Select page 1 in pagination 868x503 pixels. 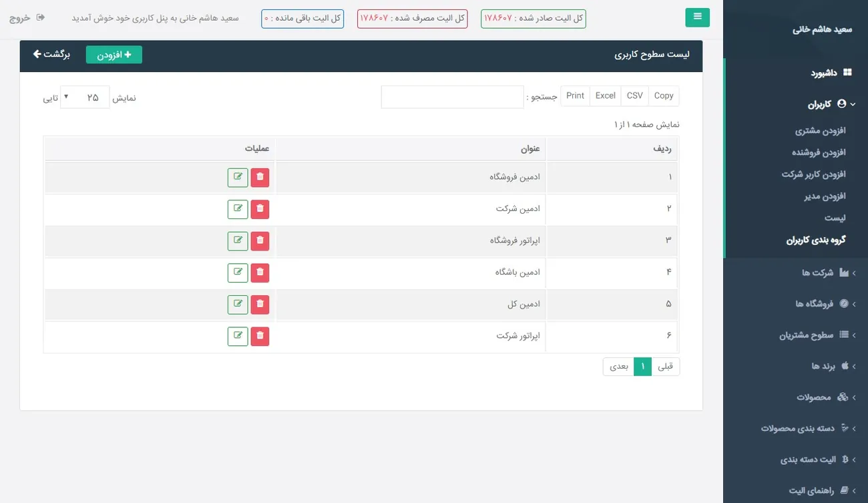point(642,367)
